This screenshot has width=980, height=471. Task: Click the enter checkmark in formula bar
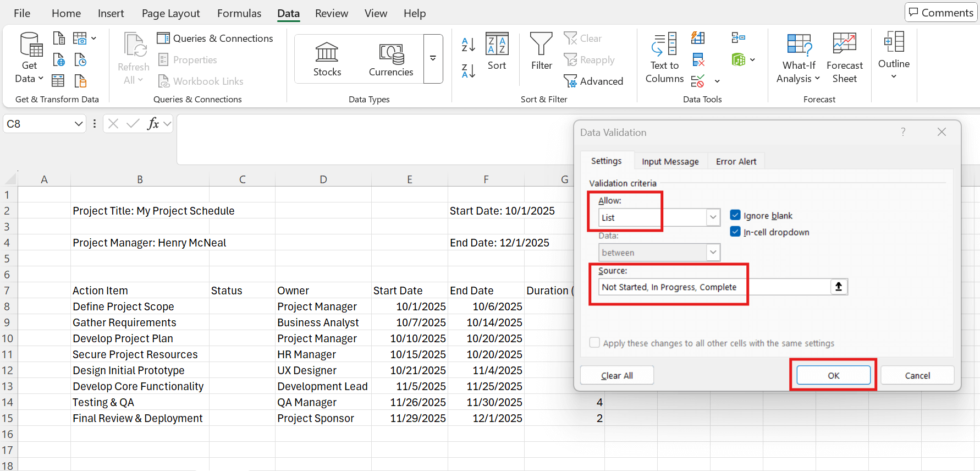click(133, 124)
